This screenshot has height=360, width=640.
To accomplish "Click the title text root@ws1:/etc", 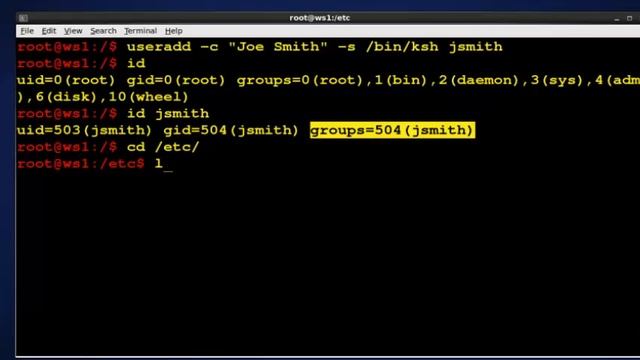I will click(x=320, y=18).
